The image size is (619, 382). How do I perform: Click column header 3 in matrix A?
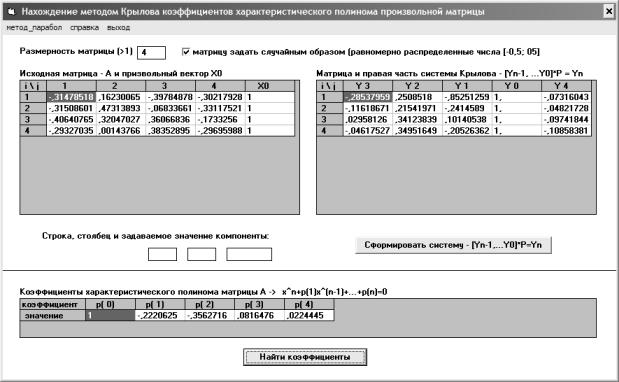(171, 86)
